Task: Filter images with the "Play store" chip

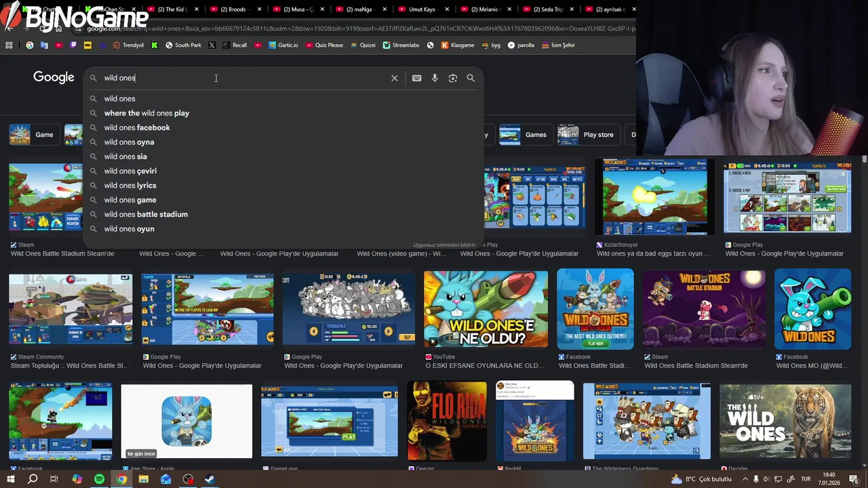Action: (587, 134)
